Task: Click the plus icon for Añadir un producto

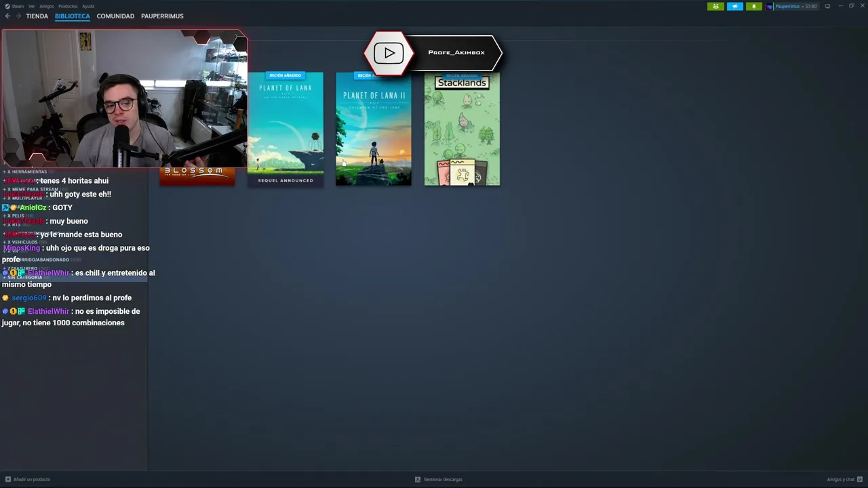Action: point(8,479)
